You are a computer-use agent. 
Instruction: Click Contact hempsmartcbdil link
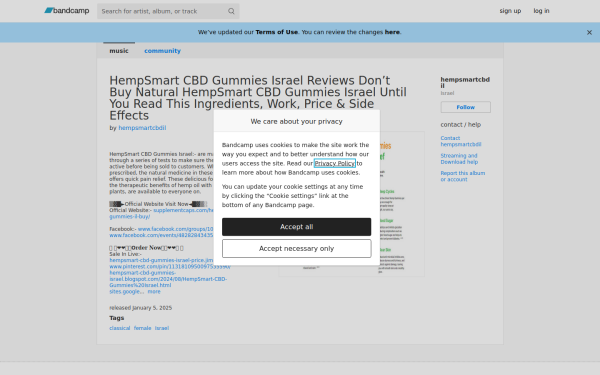click(461, 141)
